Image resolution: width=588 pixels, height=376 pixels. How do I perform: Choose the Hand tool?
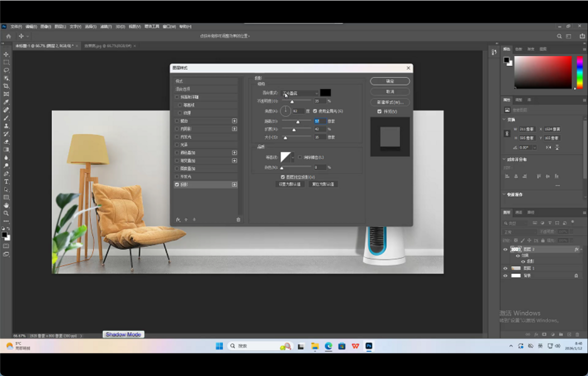pos(6,205)
